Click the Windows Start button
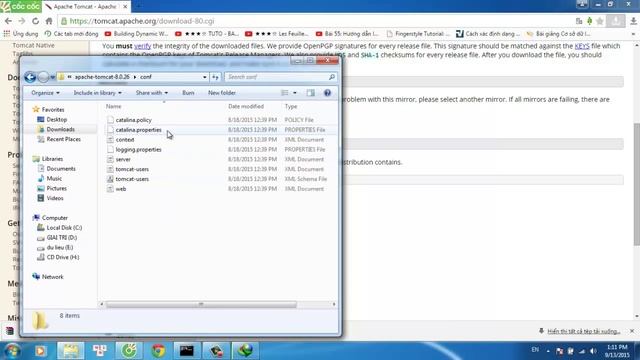Image resolution: width=640 pixels, height=360 pixels. 12,351
